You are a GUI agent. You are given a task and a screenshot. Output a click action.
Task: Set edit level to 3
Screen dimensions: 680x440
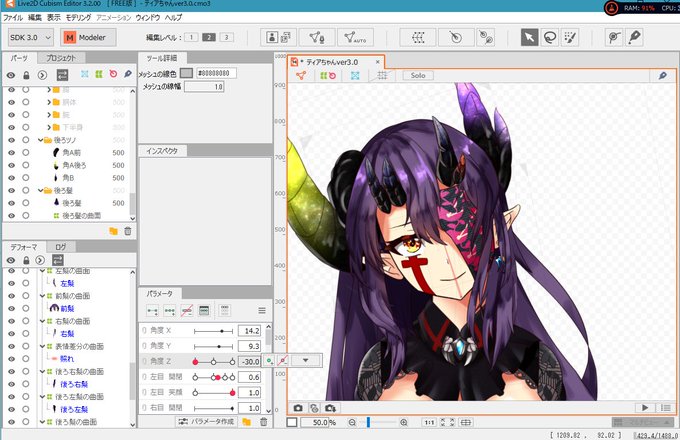[226, 37]
